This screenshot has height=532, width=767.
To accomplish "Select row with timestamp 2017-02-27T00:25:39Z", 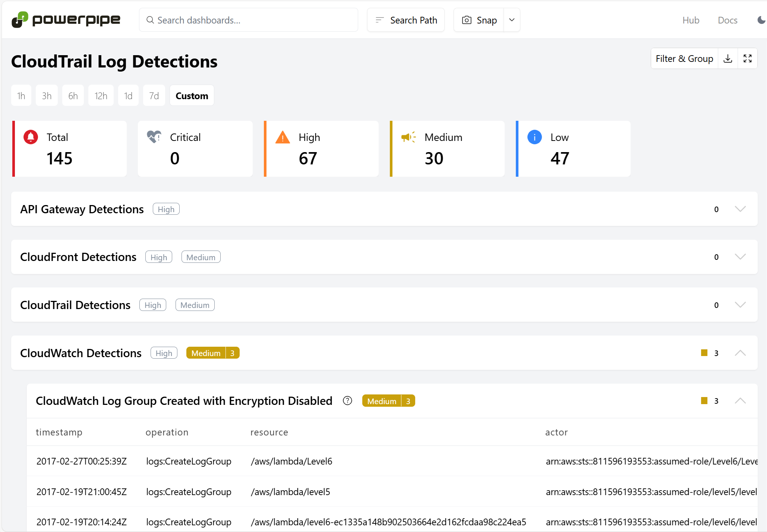I will [x=392, y=461].
